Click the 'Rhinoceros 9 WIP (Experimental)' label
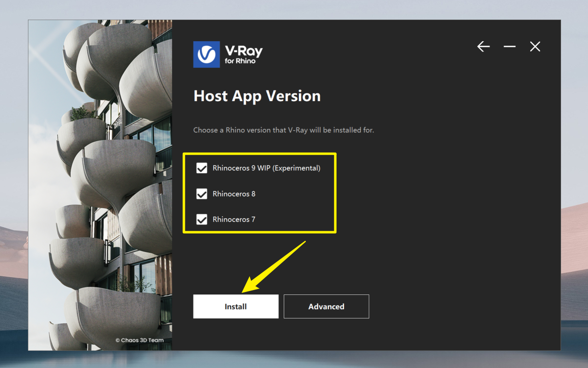This screenshot has height=368, width=588. 266,168
